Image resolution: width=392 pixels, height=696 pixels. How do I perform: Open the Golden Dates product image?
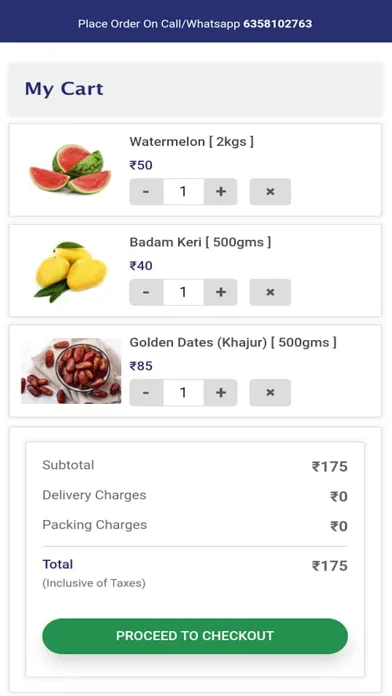coord(71,371)
